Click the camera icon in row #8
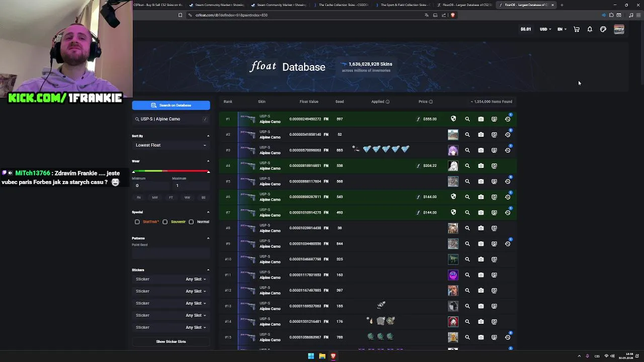The height and width of the screenshot is (362, 644). (481, 228)
